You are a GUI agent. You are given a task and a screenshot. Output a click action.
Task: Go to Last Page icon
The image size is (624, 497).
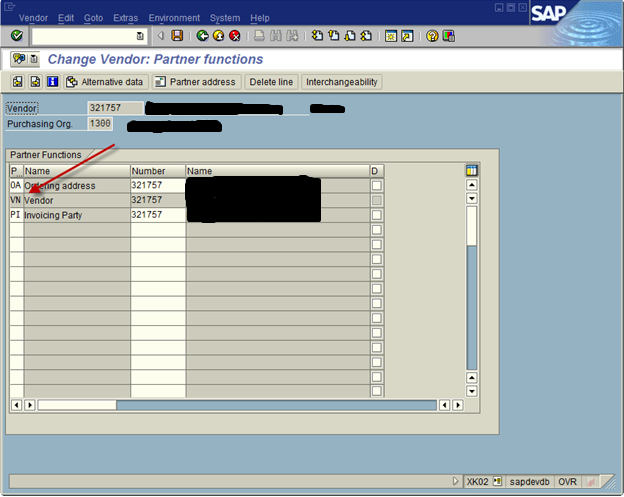[366, 36]
